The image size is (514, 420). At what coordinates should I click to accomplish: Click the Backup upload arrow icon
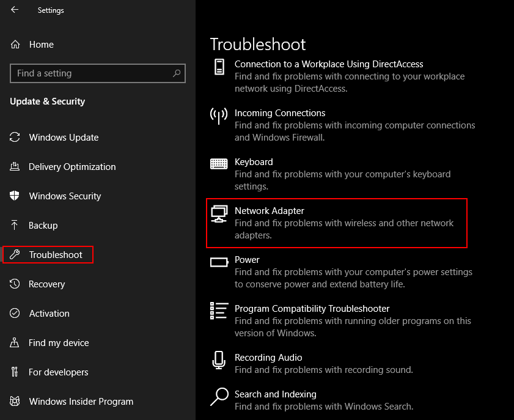[x=15, y=225]
